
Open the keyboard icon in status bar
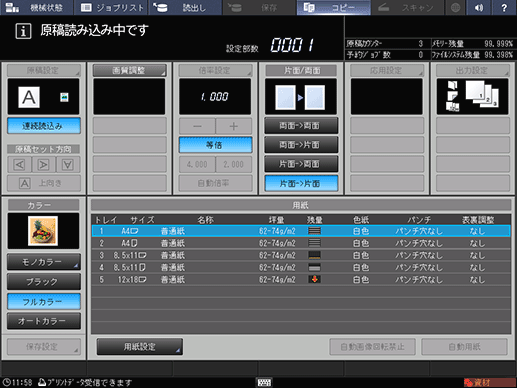(x=264, y=382)
